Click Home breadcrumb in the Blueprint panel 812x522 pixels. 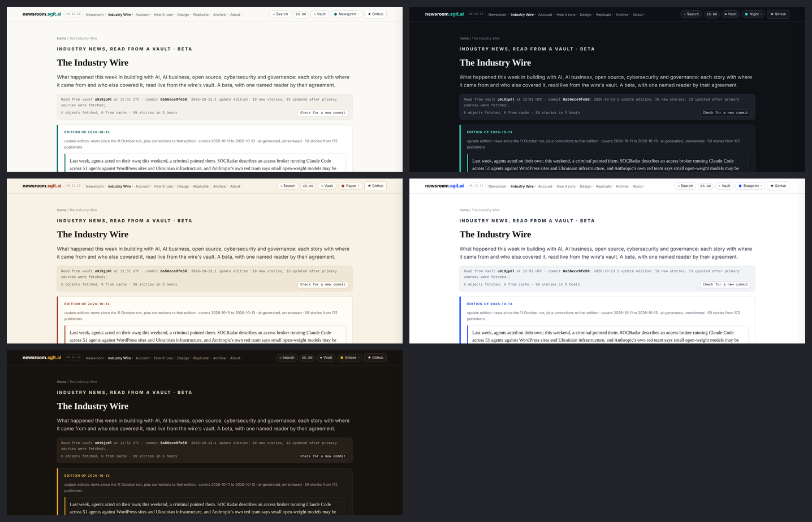point(464,210)
